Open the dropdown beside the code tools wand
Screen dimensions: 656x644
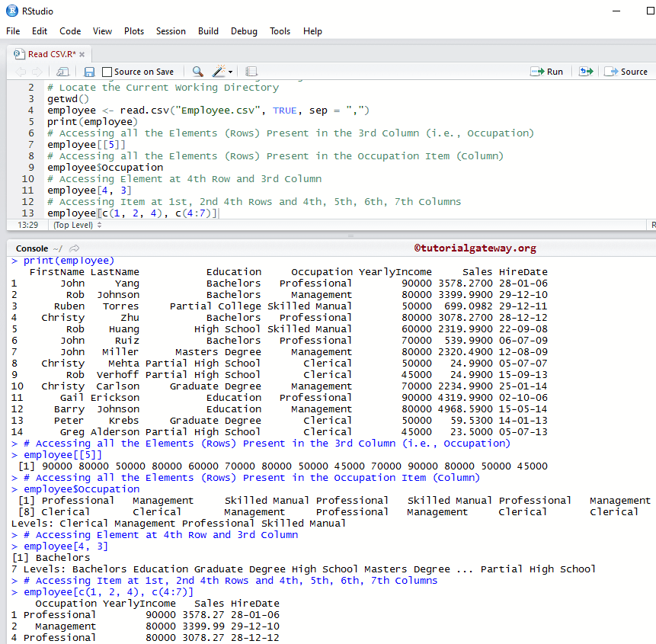[230, 71]
